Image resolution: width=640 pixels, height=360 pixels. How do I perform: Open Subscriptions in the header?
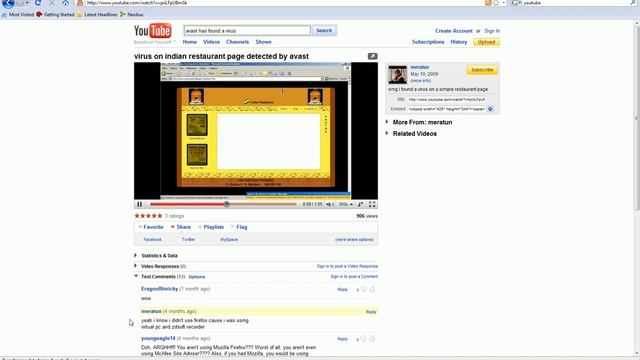[428, 42]
